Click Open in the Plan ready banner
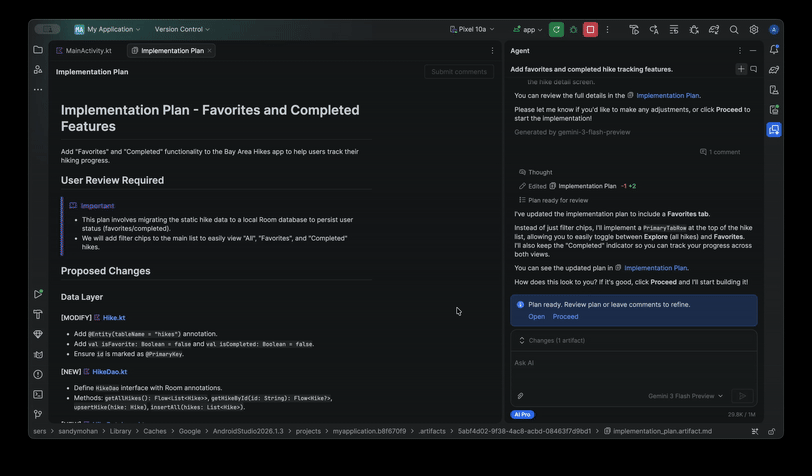812x476 pixels. 536,316
